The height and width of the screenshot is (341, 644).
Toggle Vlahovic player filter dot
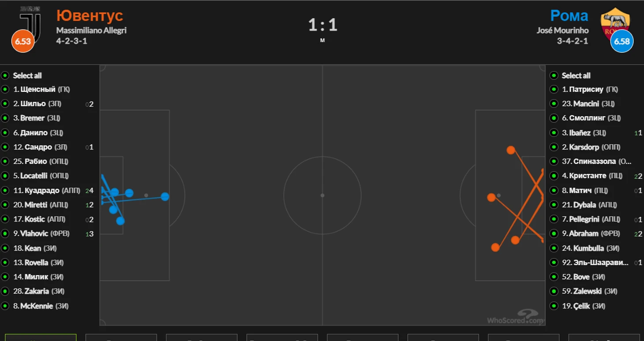5,233
